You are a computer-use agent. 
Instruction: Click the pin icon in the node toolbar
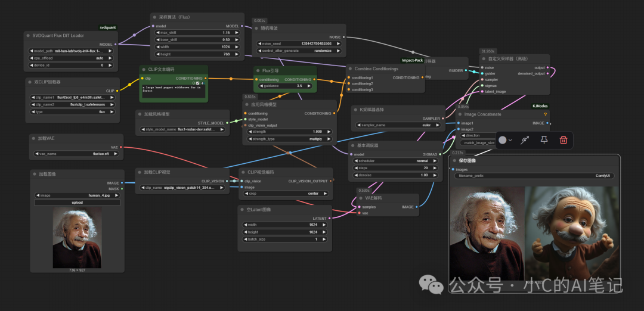544,141
